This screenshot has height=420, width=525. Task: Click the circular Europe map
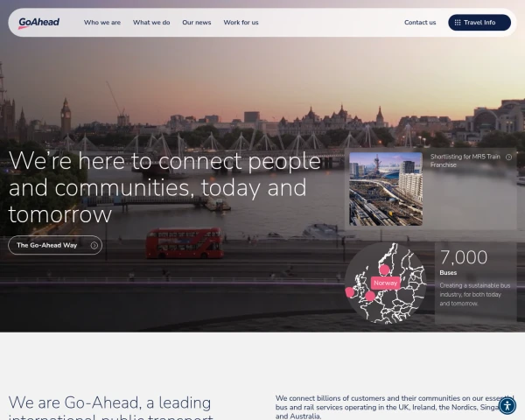386,283
